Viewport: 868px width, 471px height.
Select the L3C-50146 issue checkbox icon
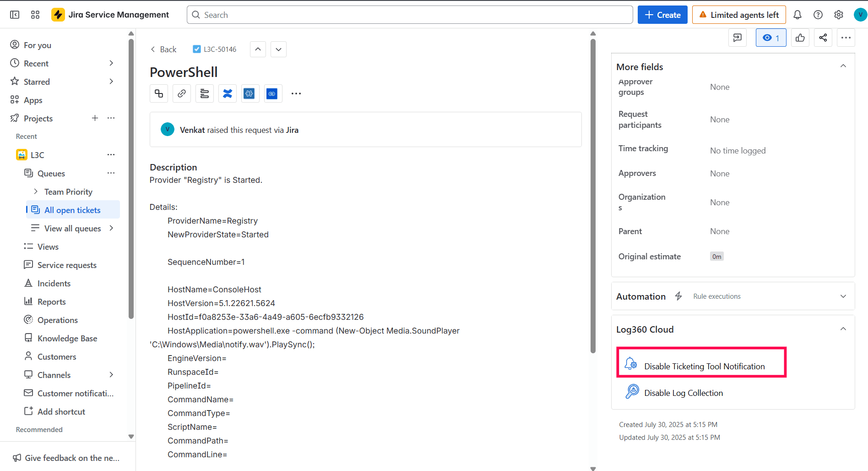coord(197,49)
